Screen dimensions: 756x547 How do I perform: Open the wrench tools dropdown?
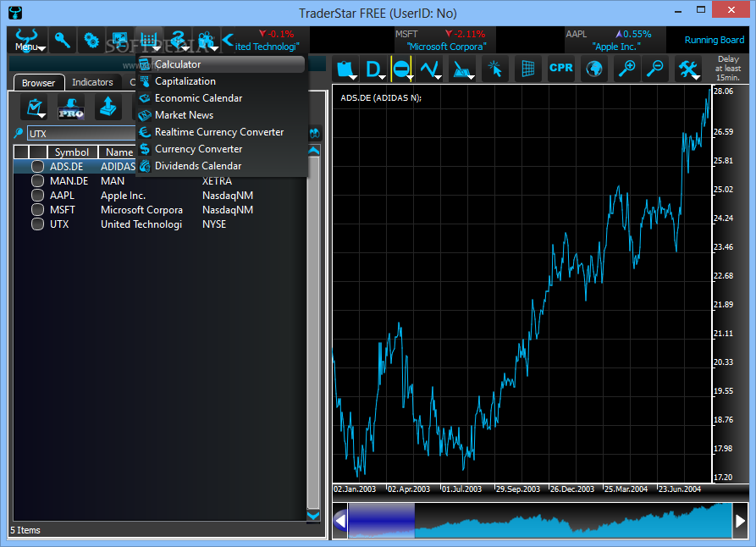tap(688, 69)
